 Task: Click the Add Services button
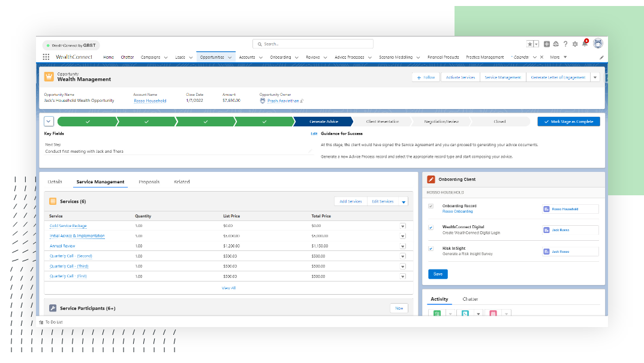pos(351,201)
